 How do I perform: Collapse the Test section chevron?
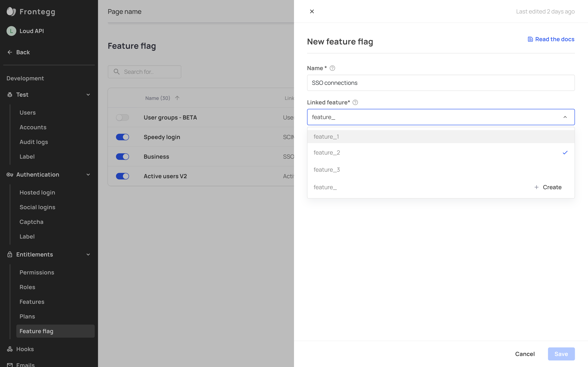pyautogui.click(x=88, y=95)
